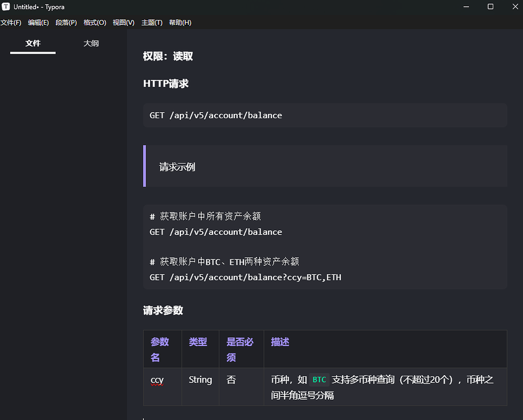Click the Typora logo in the title bar
The image size is (523, 420).
(6, 6)
